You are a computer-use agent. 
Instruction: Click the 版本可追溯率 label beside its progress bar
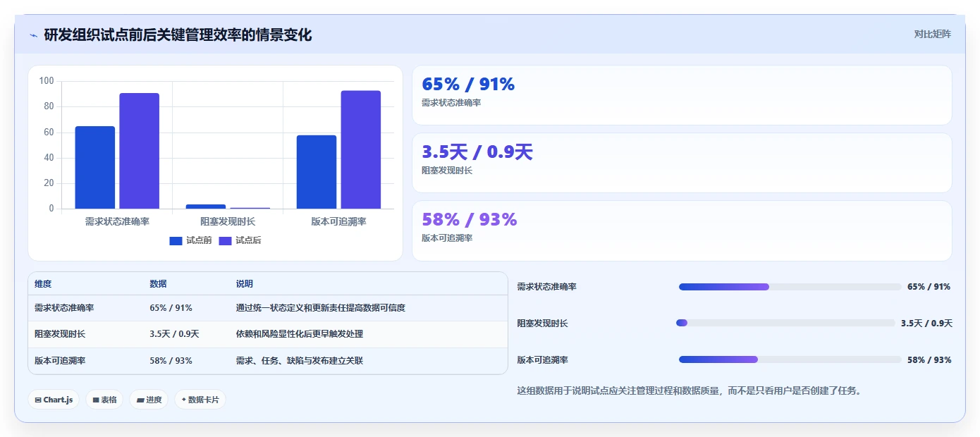[x=542, y=360]
